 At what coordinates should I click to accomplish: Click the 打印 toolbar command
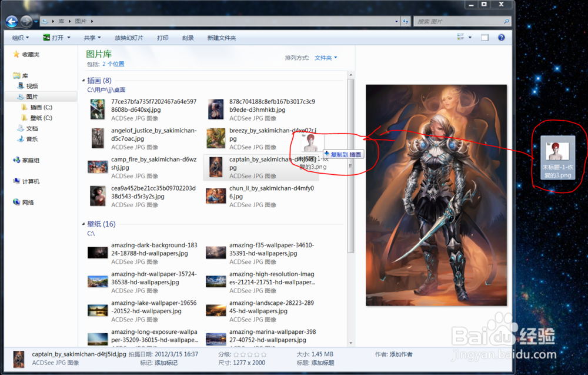163,38
